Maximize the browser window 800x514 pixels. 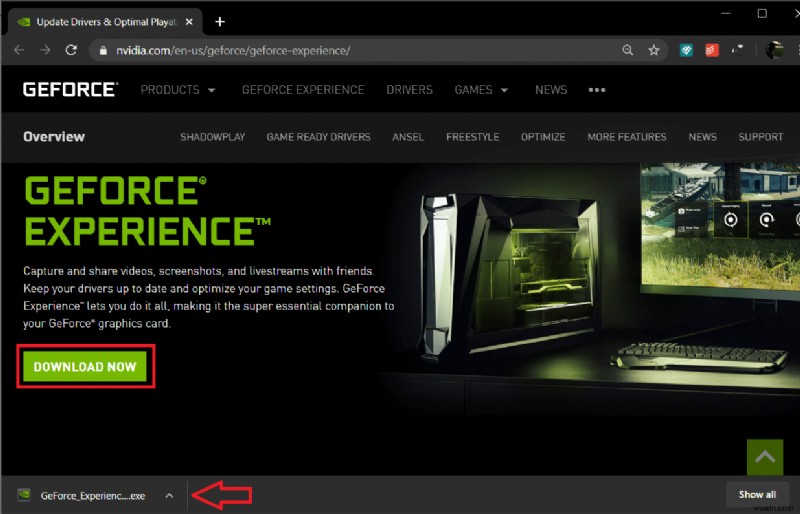762,13
